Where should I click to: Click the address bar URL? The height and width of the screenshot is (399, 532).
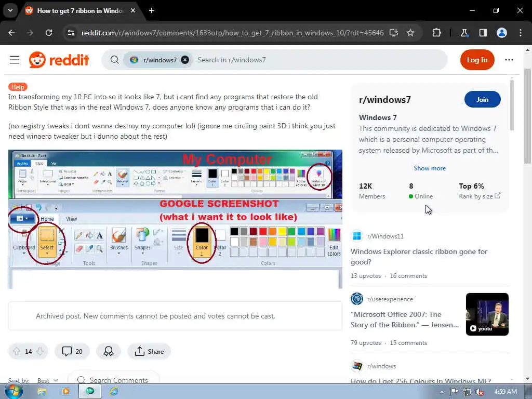(x=232, y=33)
